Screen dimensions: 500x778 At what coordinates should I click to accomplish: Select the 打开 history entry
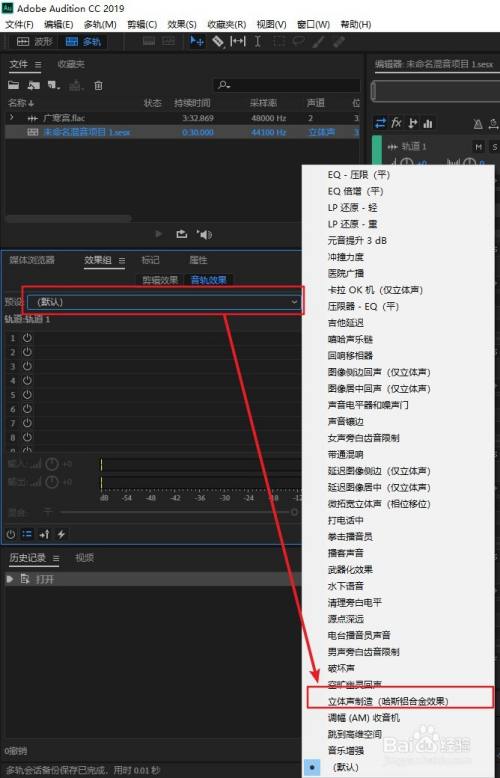click(x=153, y=579)
